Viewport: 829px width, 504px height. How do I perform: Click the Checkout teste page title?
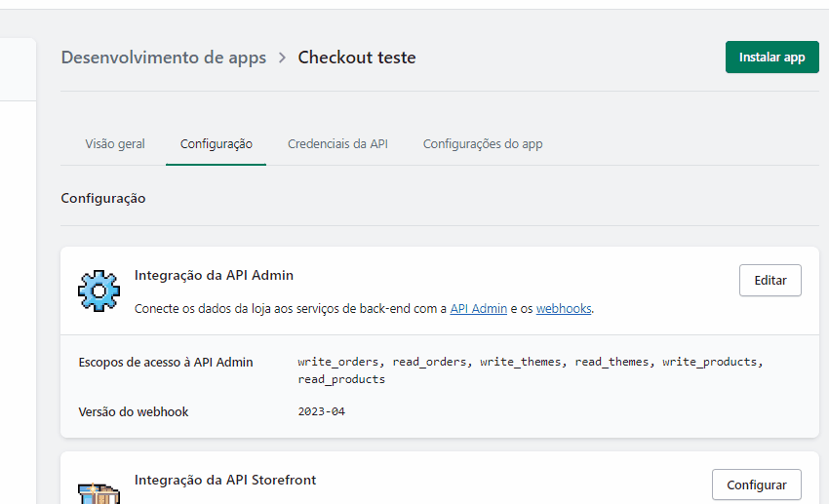(357, 58)
